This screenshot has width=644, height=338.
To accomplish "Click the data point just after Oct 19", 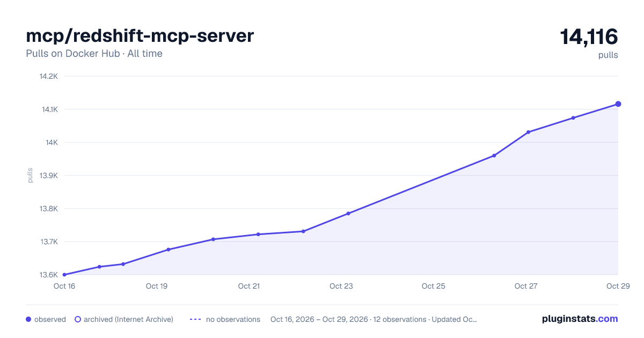I will (169, 249).
